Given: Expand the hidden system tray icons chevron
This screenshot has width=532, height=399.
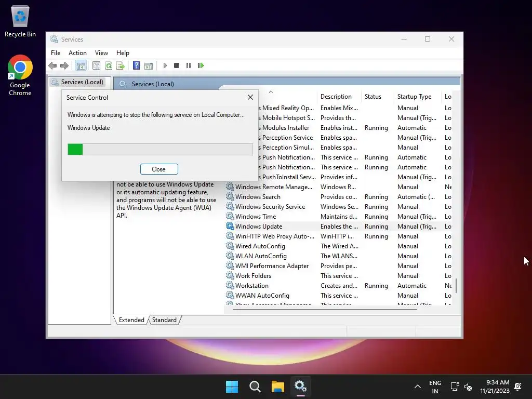Looking at the screenshot, I should tap(418, 387).
